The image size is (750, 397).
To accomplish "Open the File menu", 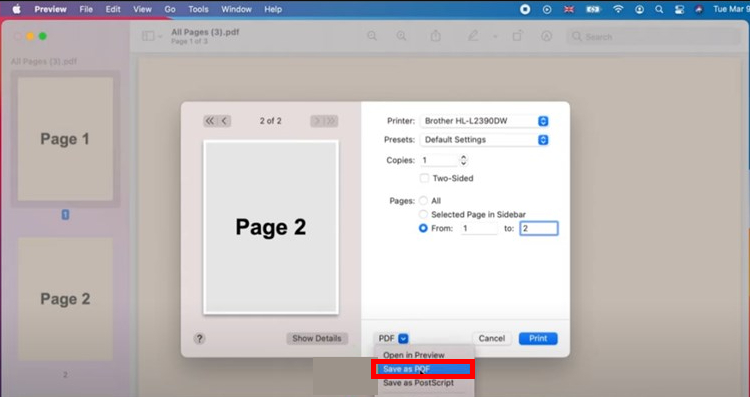I will [x=86, y=9].
